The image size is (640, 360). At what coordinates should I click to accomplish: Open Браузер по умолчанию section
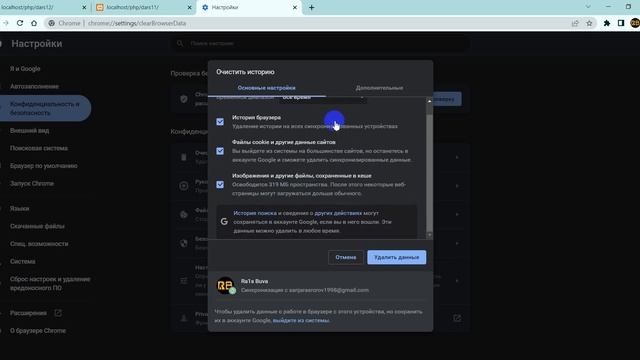44,166
